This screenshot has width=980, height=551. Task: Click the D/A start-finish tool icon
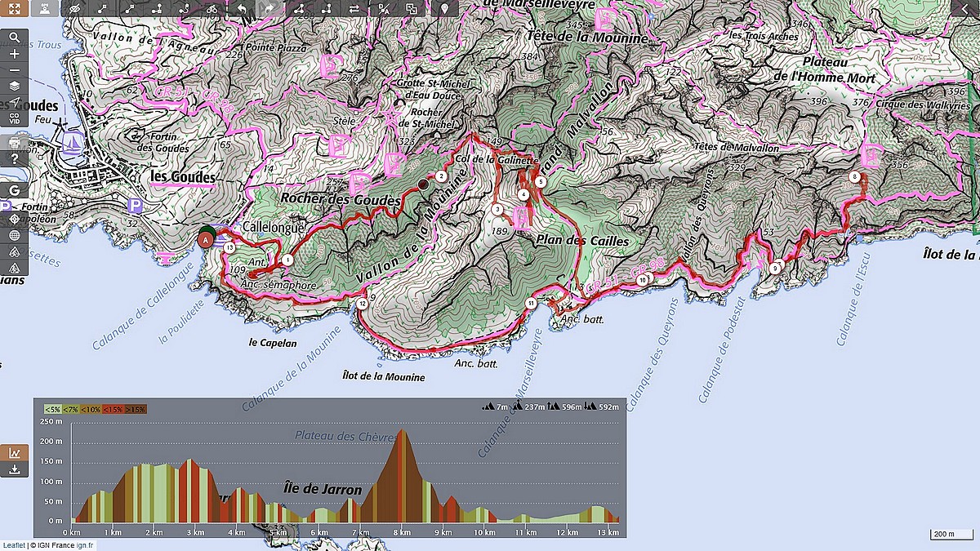(x=384, y=9)
